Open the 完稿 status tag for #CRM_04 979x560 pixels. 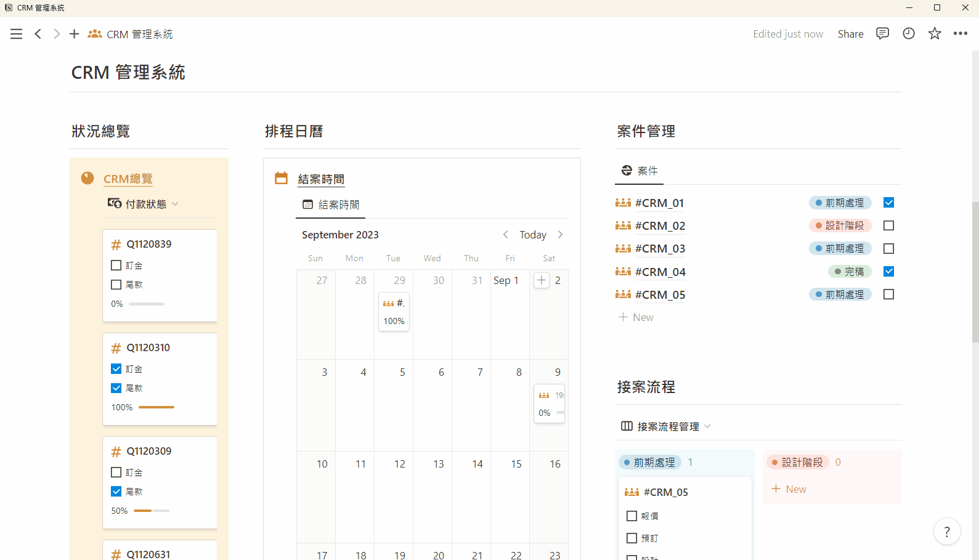click(850, 271)
